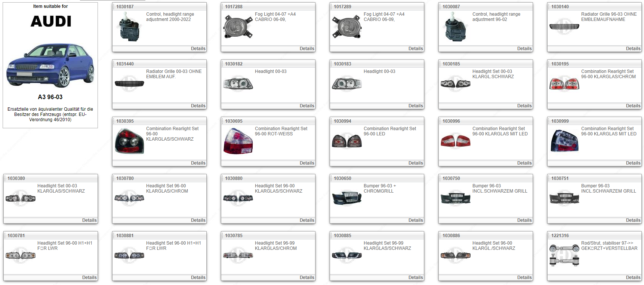Select the headlight range control image 1030087
The height and width of the screenshot is (285, 644).
(x=455, y=26)
